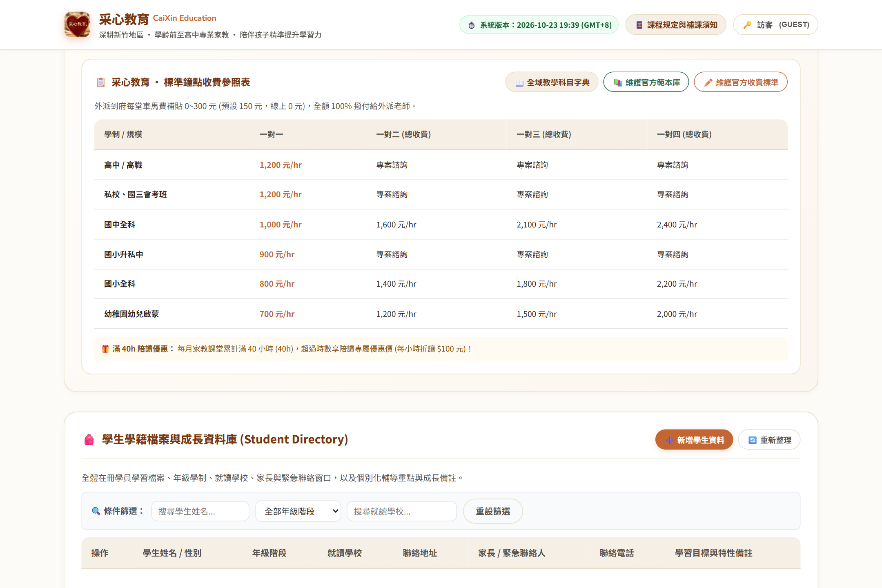882x588 pixels.
Task: Open 維護官方範本庫
Action: (646, 82)
